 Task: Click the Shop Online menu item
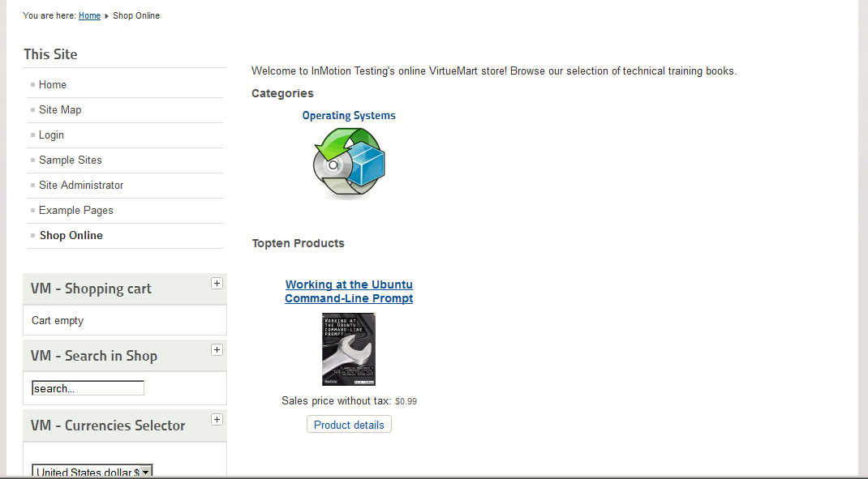coord(71,235)
